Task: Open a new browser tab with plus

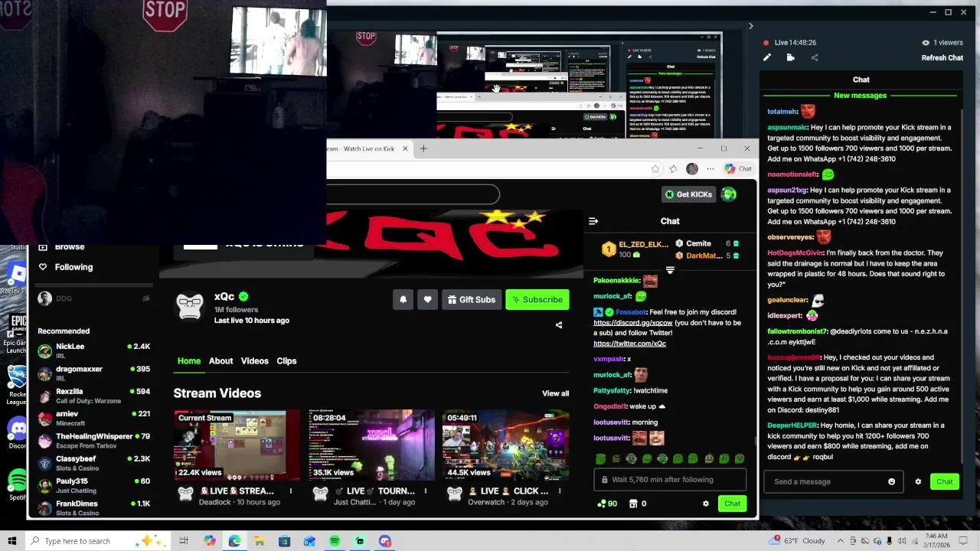Action: click(423, 148)
